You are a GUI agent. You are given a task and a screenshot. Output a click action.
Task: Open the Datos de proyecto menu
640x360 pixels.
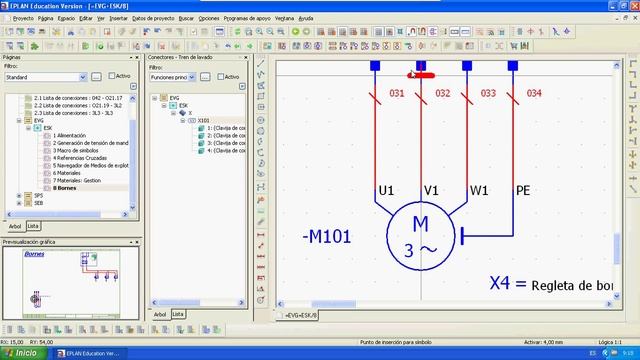pos(153,18)
